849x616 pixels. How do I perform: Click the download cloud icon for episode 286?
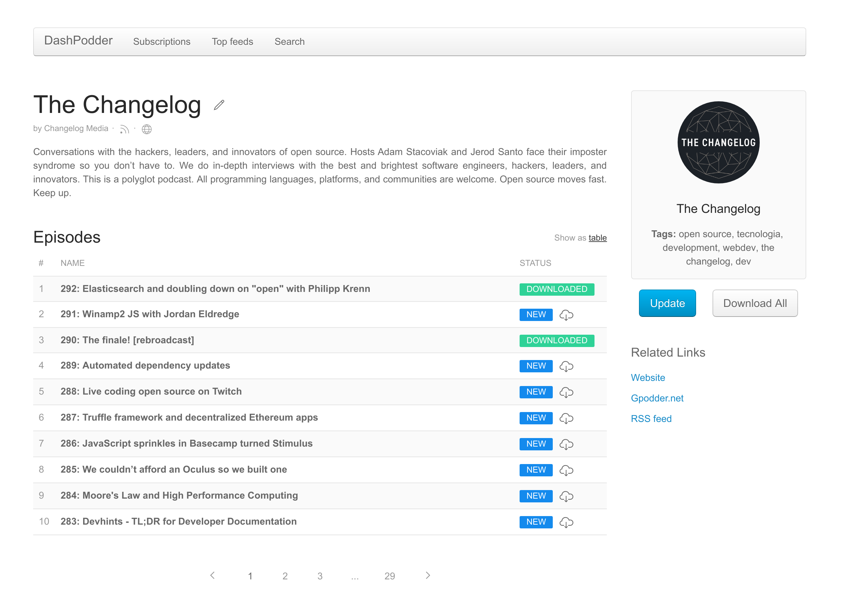pos(565,443)
